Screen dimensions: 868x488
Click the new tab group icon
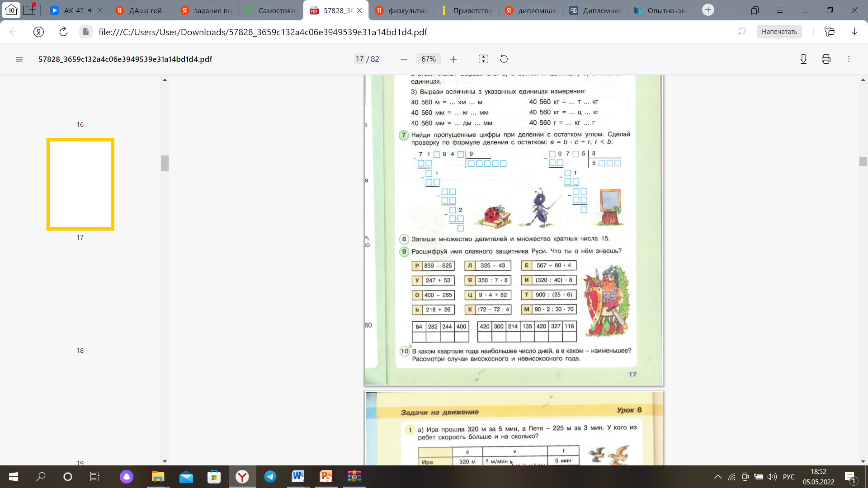(29, 10)
